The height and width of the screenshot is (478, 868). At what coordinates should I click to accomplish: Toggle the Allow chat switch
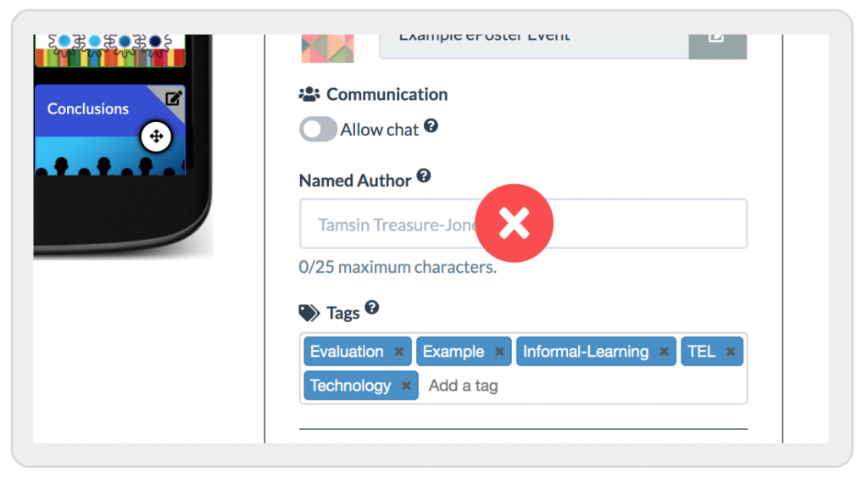[x=318, y=130]
